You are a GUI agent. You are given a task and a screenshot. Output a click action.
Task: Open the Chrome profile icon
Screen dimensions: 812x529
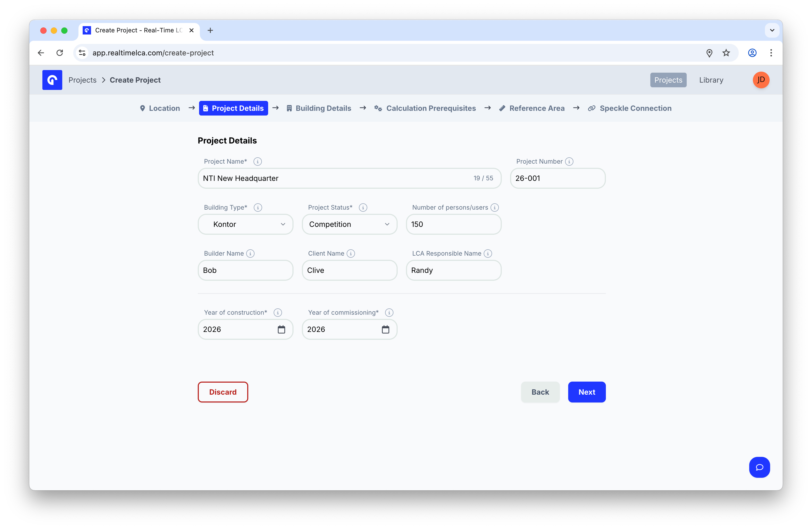pos(752,53)
